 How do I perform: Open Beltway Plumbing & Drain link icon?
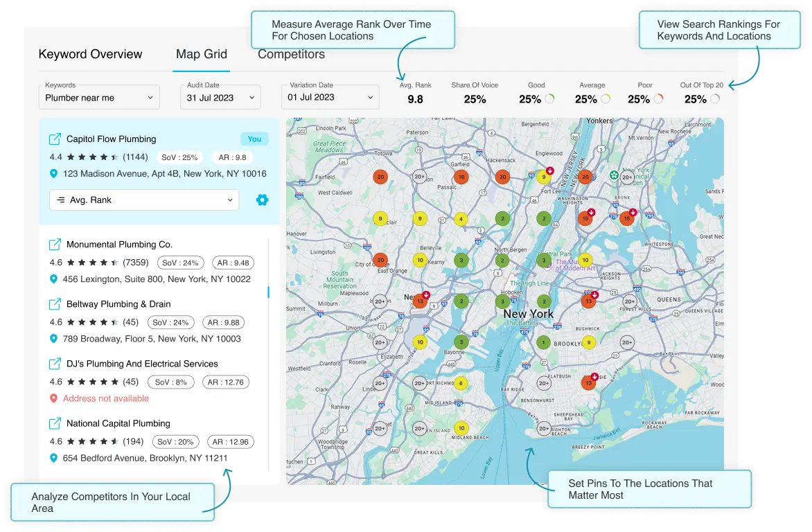[55, 304]
